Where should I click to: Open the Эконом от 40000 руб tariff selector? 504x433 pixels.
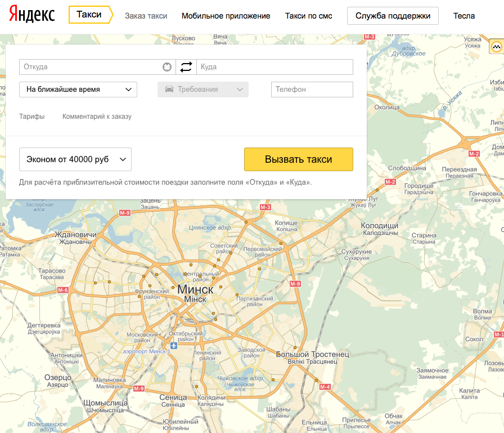click(75, 159)
